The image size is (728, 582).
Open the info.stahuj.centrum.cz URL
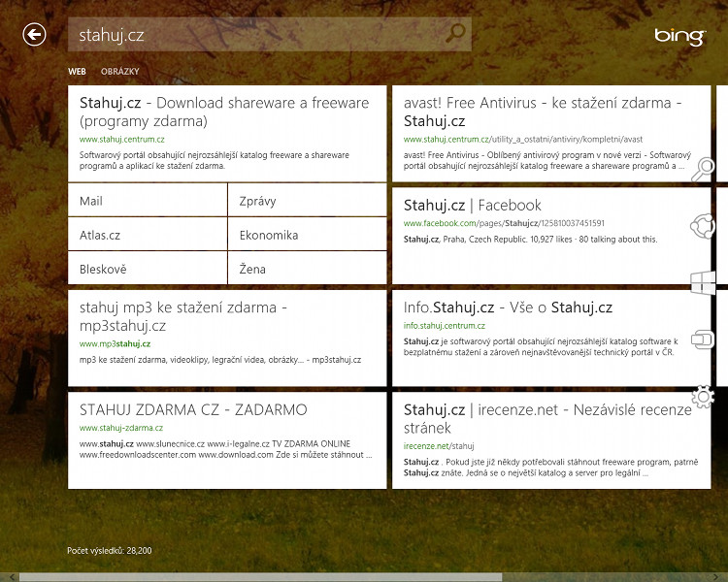(444, 326)
